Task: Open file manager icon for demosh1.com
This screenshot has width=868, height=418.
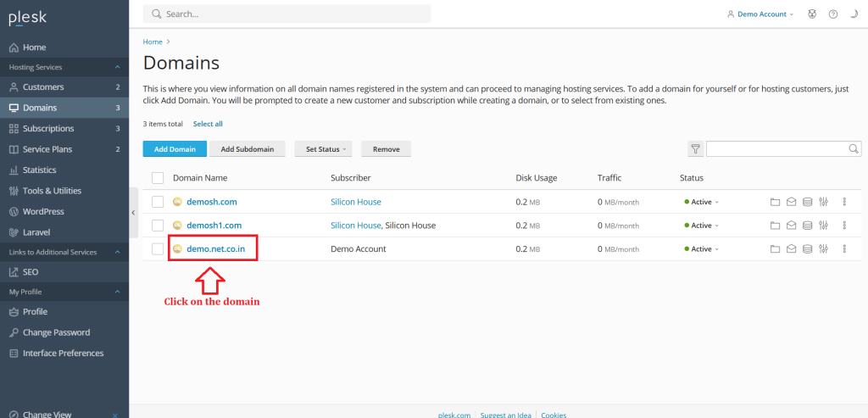Action: click(x=775, y=226)
